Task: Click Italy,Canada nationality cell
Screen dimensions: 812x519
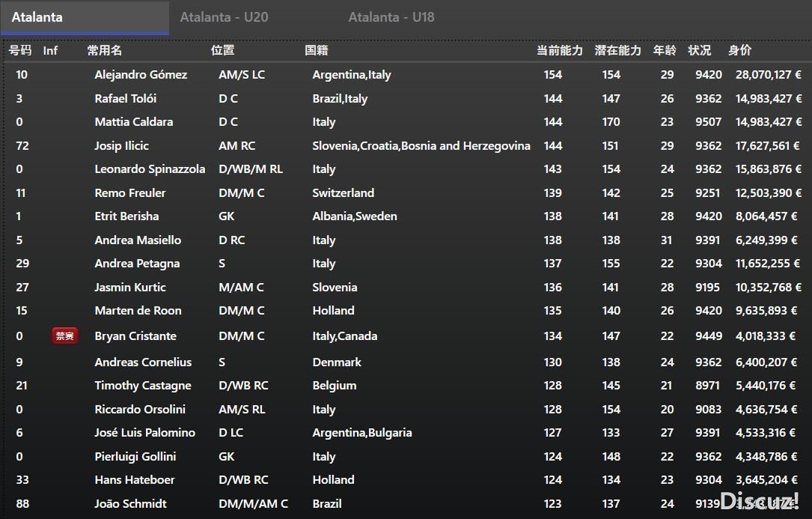Action: point(344,336)
